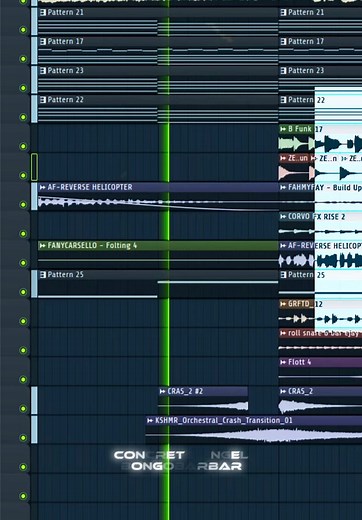The width and height of the screenshot is (362, 520).
Task: Mute the track containing Pattern 23
Action: coord(23,88)
